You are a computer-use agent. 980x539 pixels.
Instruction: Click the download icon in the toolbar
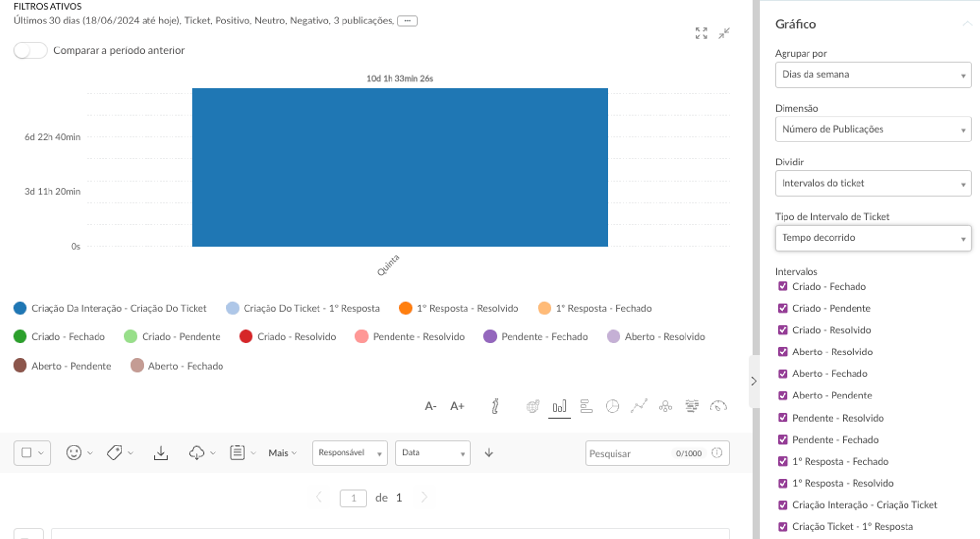click(161, 453)
